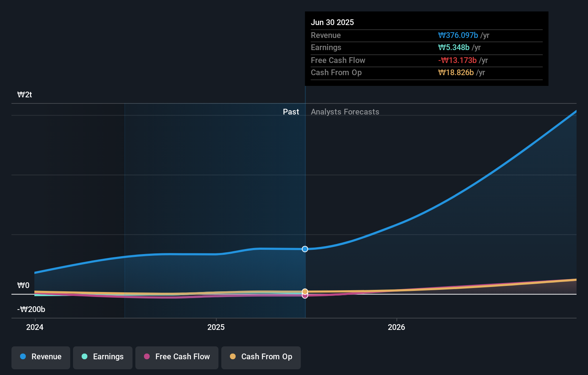Toggle the Free Cash Flow series visibility

point(177,357)
